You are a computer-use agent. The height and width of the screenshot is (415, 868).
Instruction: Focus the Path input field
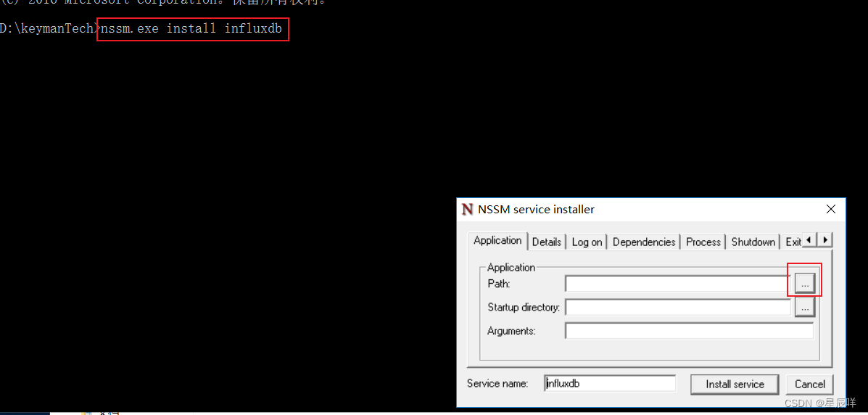pos(678,284)
